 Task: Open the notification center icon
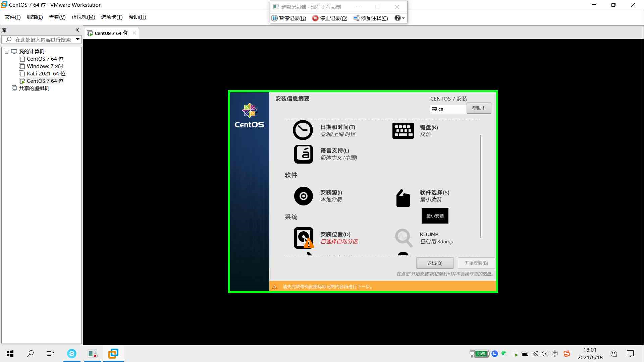tap(630, 354)
